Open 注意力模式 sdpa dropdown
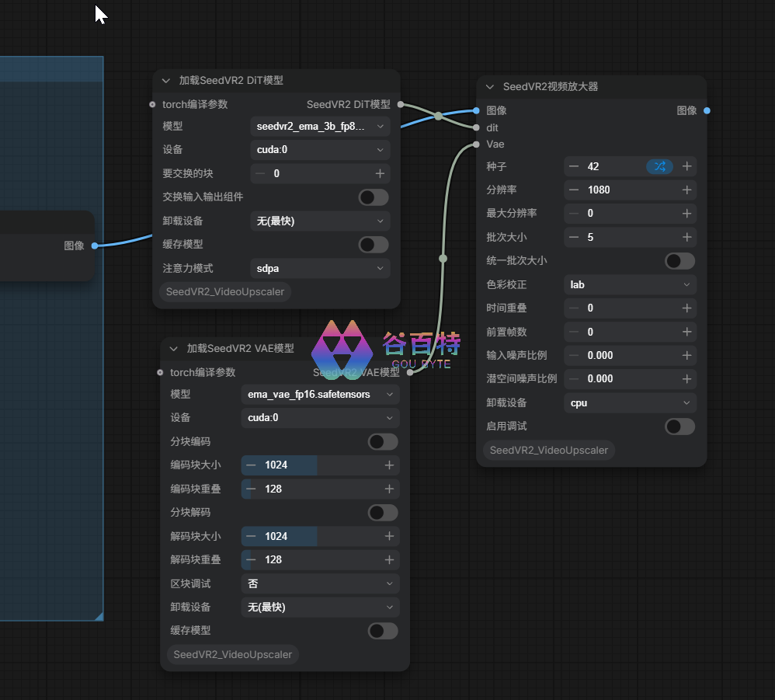This screenshot has width=775, height=700. [x=320, y=269]
